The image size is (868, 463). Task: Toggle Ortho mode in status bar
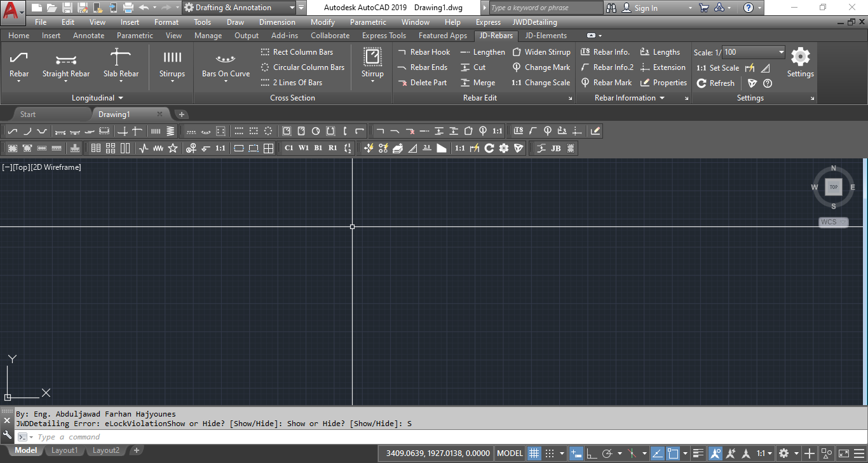pyautogui.click(x=591, y=453)
